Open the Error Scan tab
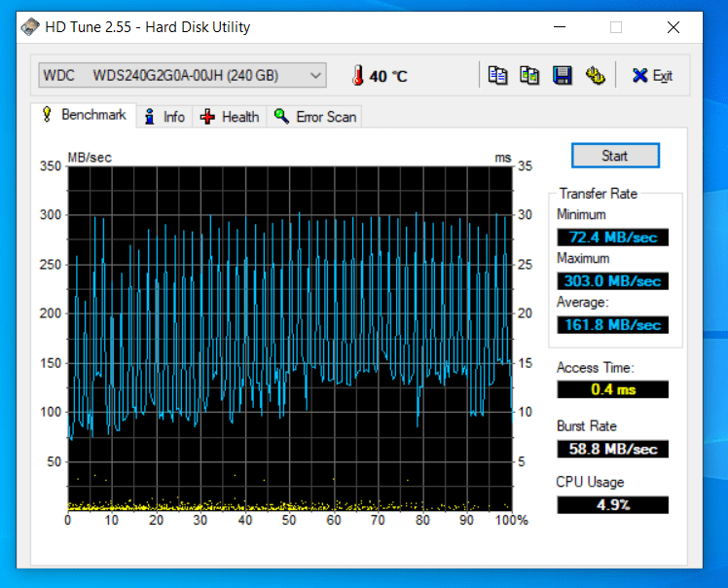The height and width of the screenshot is (588, 728). 314,117
